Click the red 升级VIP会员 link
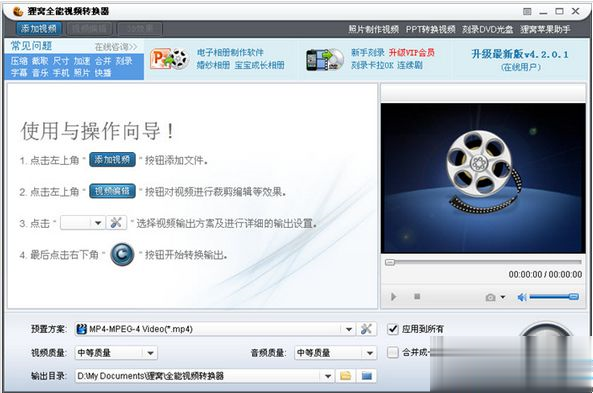The image size is (593, 393). tap(412, 53)
